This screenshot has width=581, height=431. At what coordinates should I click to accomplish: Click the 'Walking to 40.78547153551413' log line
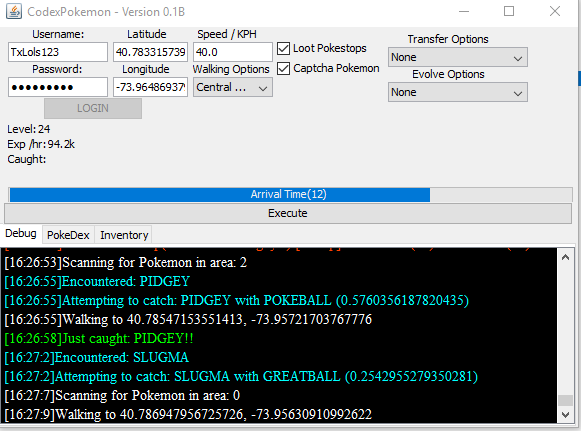click(x=188, y=319)
